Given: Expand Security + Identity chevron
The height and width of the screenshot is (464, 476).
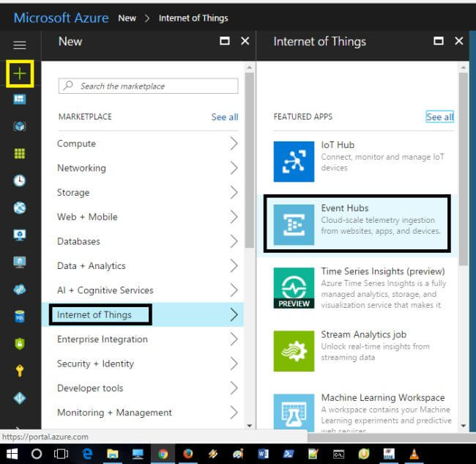Looking at the screenshot, I should tap(234, 364).
